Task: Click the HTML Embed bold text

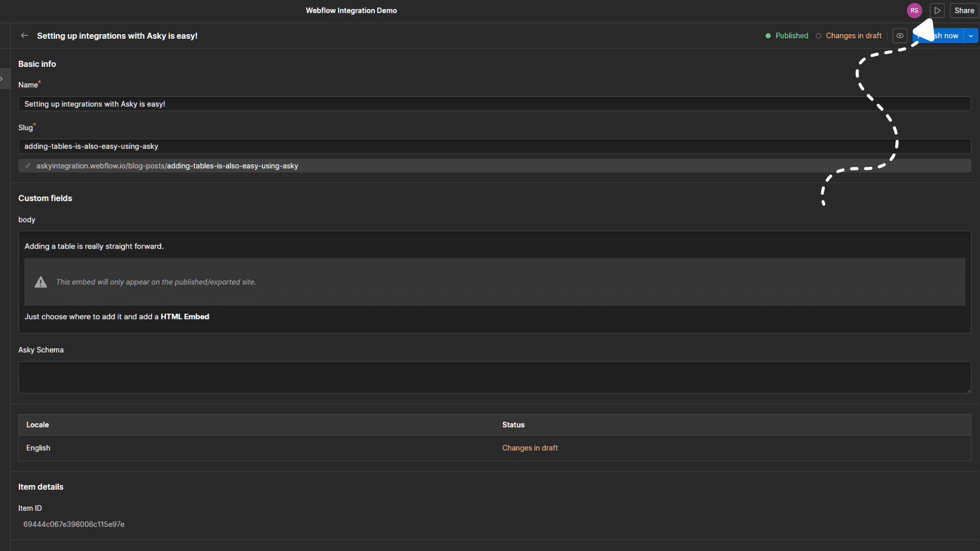Action: (185, 317)
